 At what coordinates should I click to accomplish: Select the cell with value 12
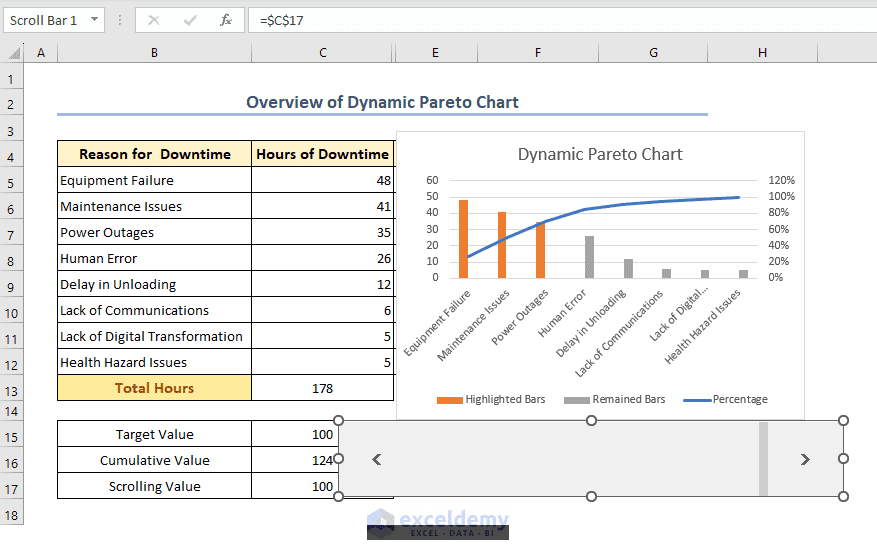tap(323, 284)
